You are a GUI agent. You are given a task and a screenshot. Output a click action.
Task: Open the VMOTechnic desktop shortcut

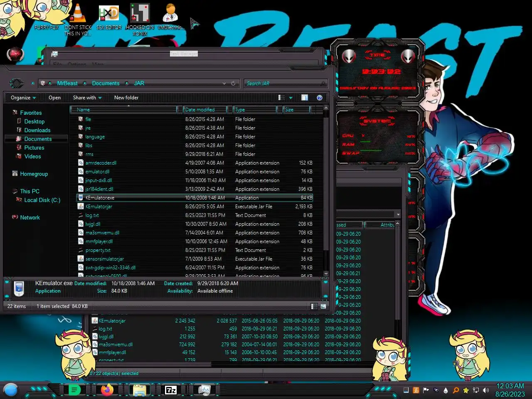(170, 17)
